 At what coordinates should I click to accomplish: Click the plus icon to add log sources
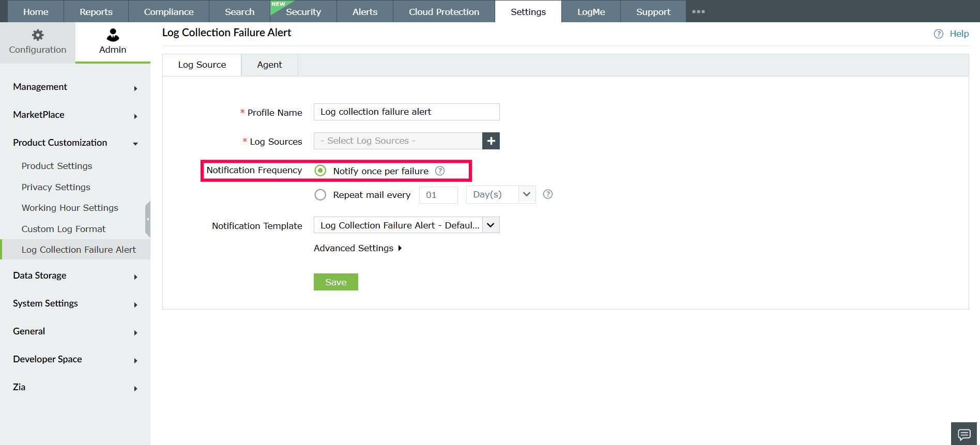coord(491,141)
